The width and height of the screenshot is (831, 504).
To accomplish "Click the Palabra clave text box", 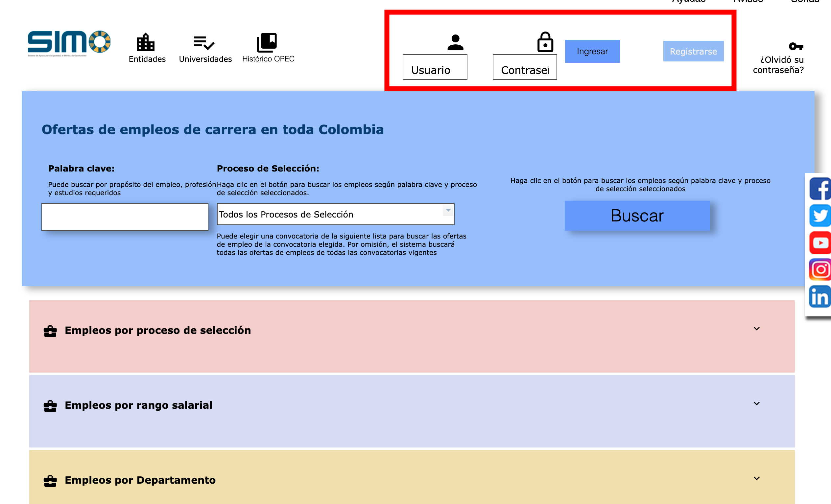I will [125, 217].
